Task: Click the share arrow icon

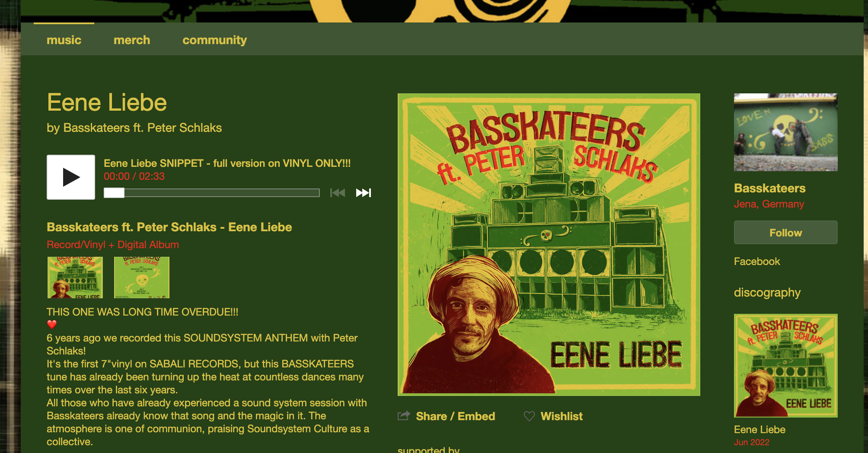Action: tap(404, 416)
